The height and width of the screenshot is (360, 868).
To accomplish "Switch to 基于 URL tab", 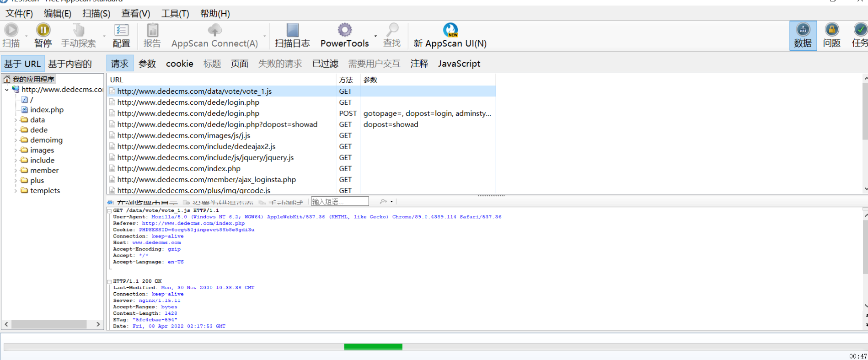I will 22,64.
